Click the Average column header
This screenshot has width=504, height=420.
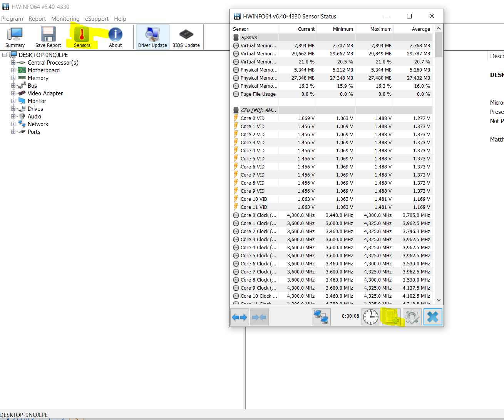point(413,29)
